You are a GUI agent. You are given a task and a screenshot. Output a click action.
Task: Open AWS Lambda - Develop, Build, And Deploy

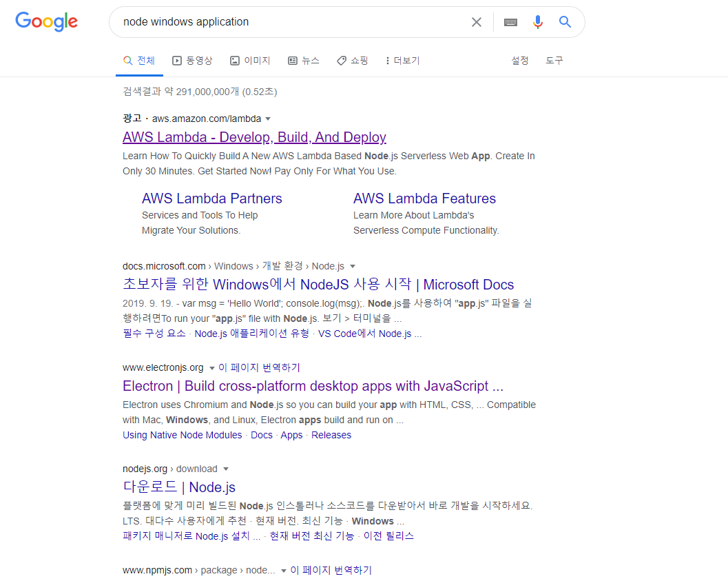[x=254, y=137]
